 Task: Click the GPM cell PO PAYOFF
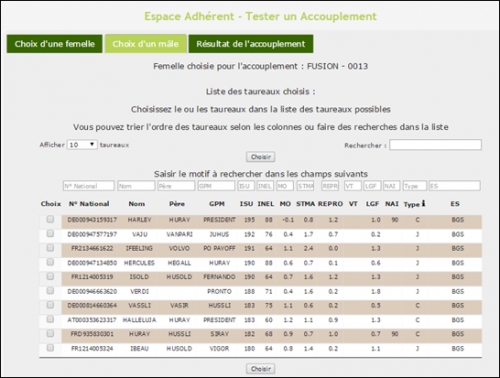[219, 248]
